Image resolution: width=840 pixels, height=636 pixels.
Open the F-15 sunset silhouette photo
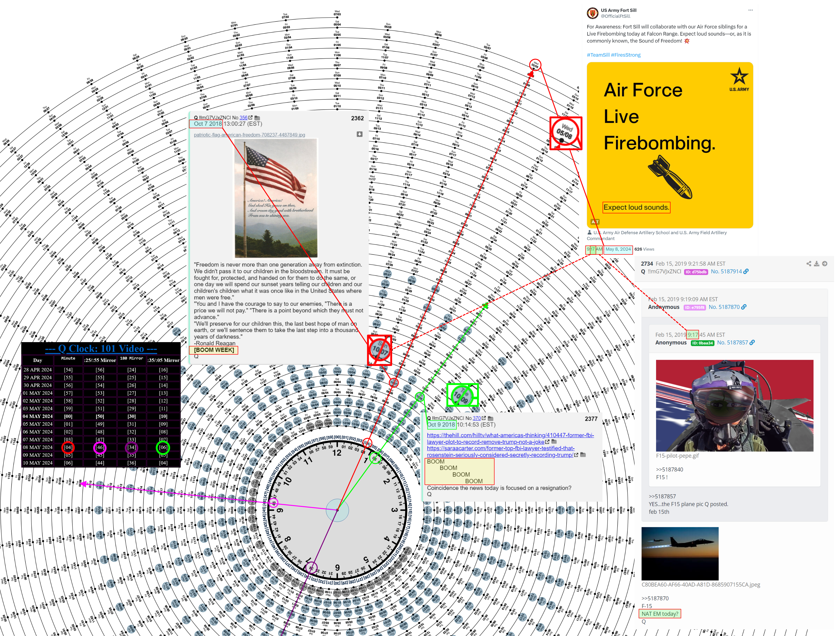(680, 554)
